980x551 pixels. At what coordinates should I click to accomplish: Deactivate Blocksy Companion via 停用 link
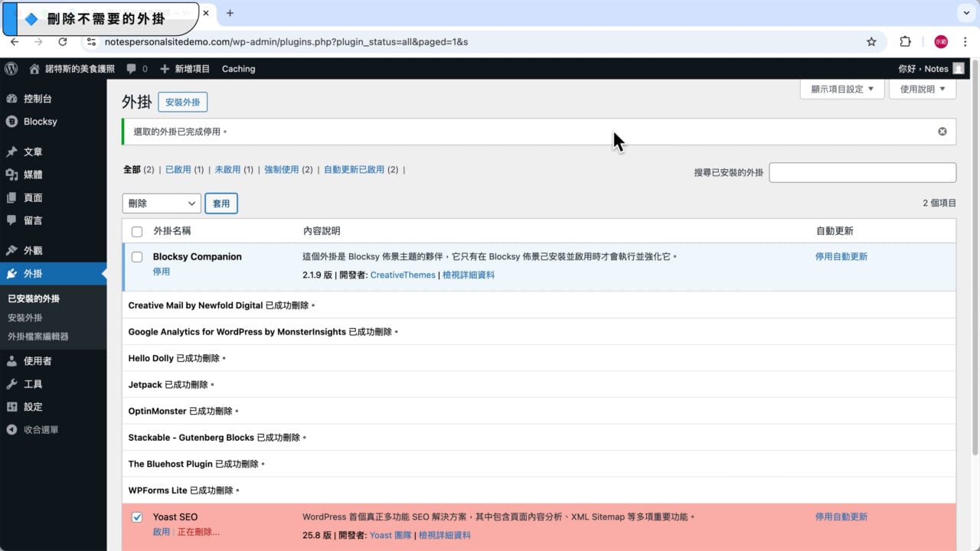162,271
